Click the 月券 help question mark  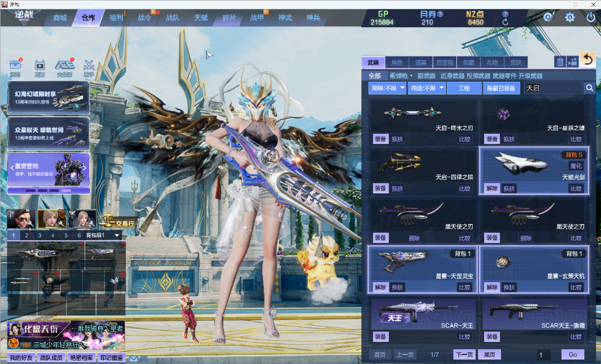440,14
